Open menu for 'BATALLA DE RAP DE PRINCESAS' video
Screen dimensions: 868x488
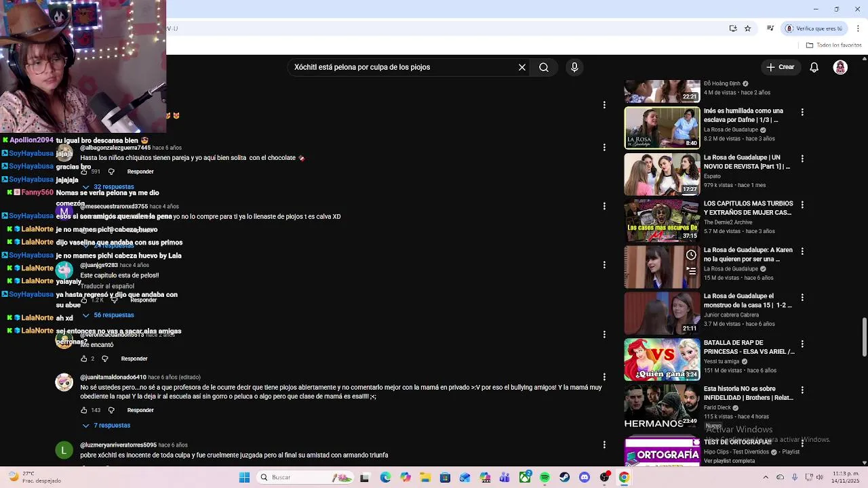point(802,344)
